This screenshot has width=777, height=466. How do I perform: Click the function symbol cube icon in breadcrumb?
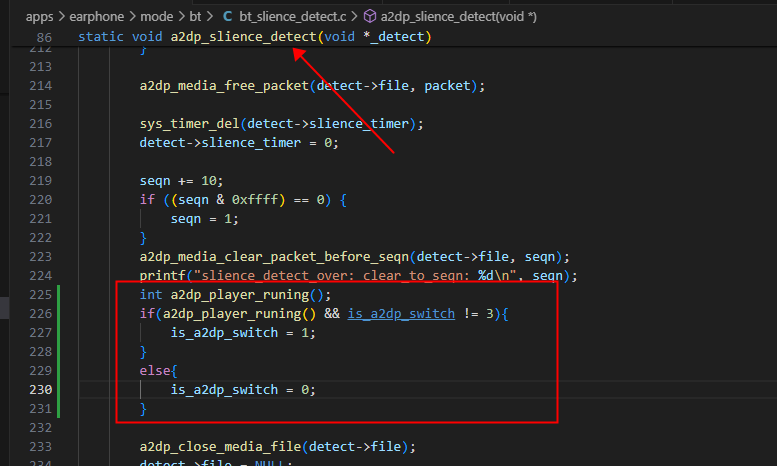pos(370,16)
